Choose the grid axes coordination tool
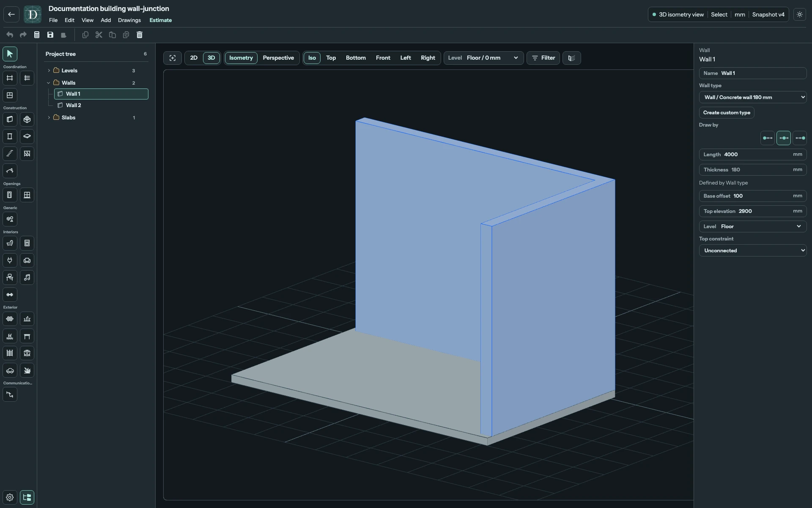 (x=10, y=78)
